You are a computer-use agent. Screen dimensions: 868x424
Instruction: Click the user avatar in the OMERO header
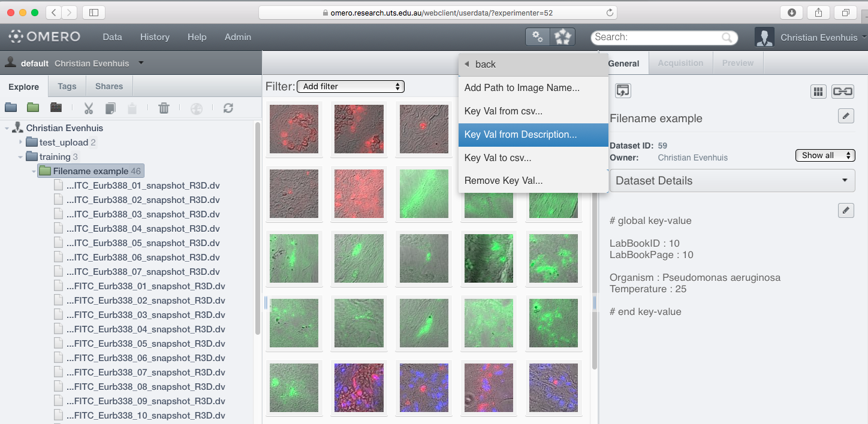pos(764,37)
